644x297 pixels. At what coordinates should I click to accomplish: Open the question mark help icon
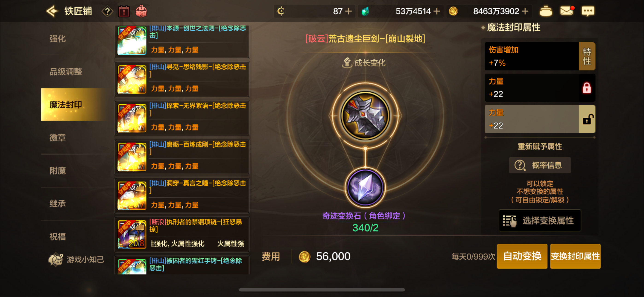coord(107,12)
